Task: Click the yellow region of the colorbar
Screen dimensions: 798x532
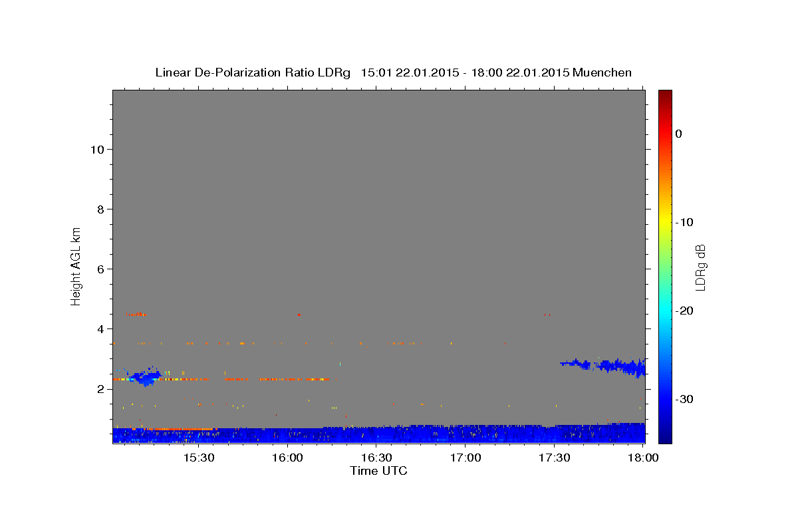Action: [665, 222]
